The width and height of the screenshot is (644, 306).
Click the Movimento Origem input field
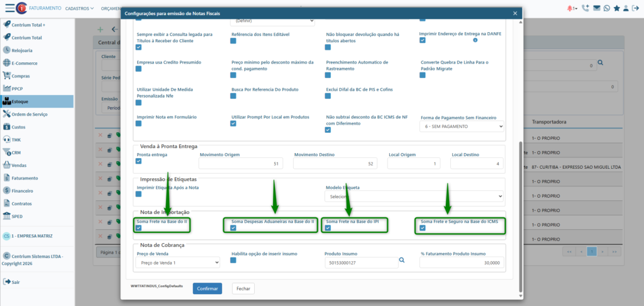tap(240, 164)
